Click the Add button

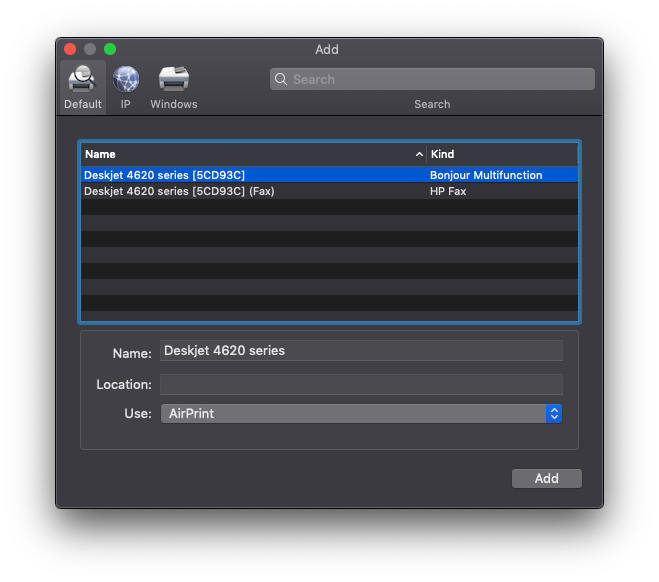[546, 478]
